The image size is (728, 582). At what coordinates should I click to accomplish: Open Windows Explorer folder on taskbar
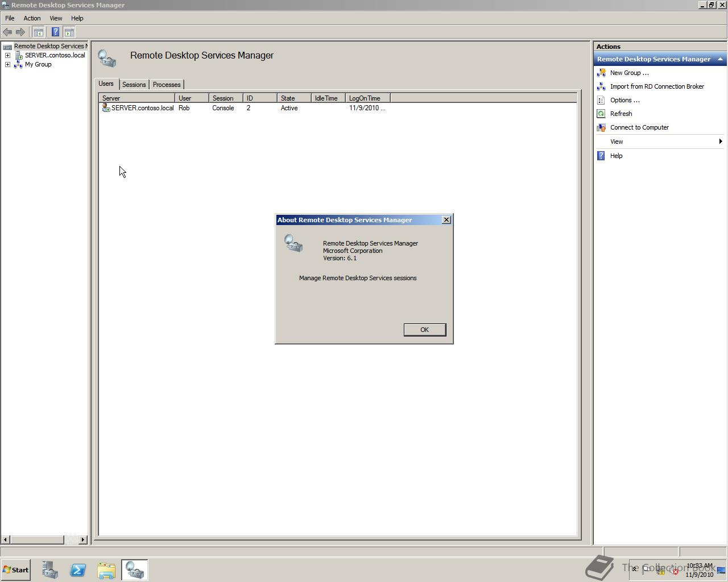pyautogui.click(x=106, y=570)
